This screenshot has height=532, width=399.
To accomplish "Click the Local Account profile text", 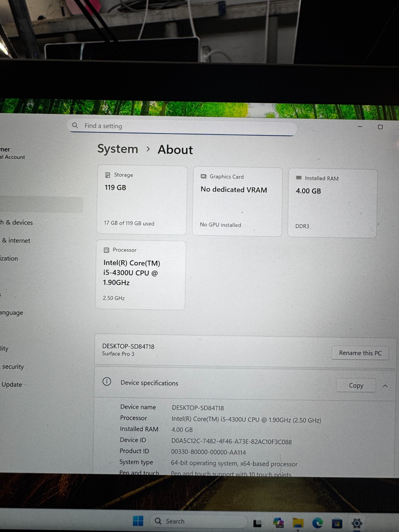I will [13, 157].
